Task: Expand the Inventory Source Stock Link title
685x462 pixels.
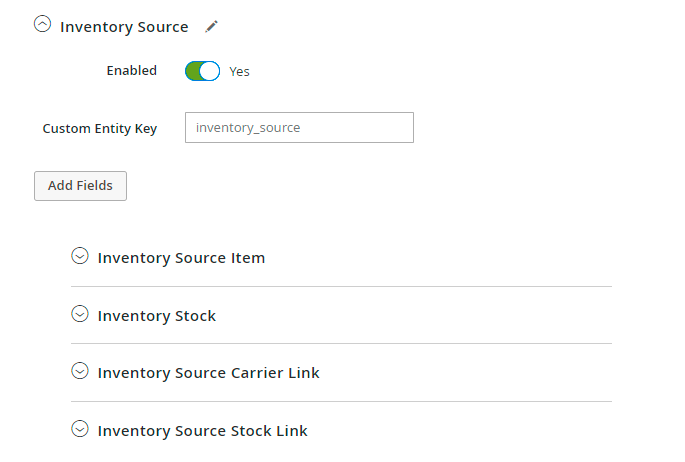Action: 202,431
